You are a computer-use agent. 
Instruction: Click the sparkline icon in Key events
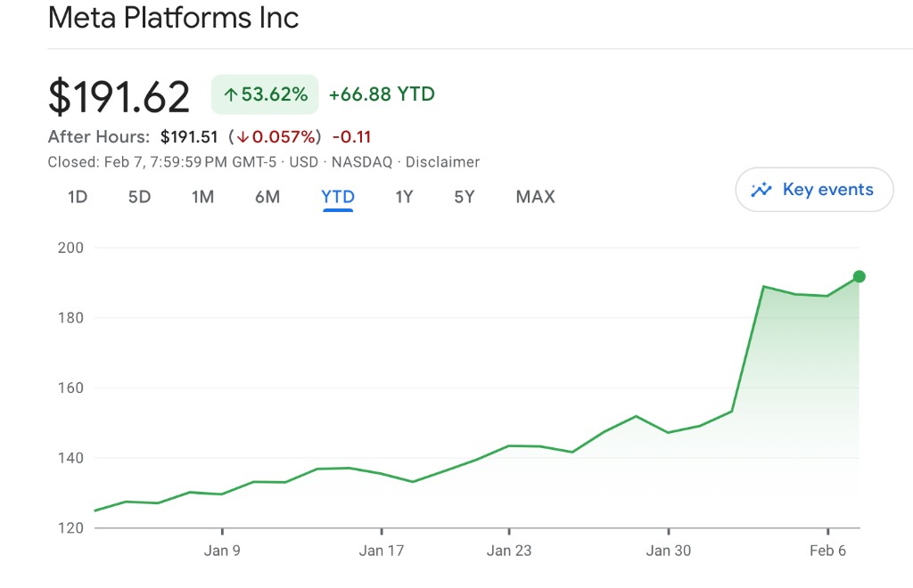pyautogui.click(x=761, y=189)
